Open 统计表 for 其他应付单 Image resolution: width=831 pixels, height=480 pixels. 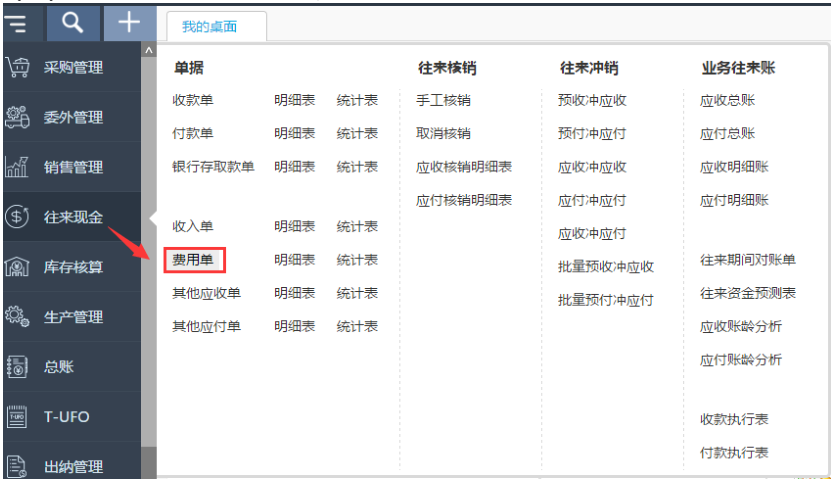(357, 326)
